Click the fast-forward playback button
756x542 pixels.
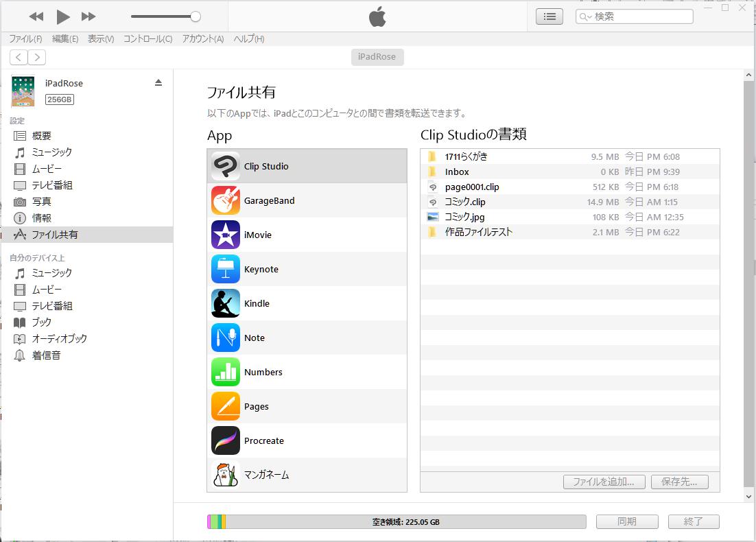[88, 17]
